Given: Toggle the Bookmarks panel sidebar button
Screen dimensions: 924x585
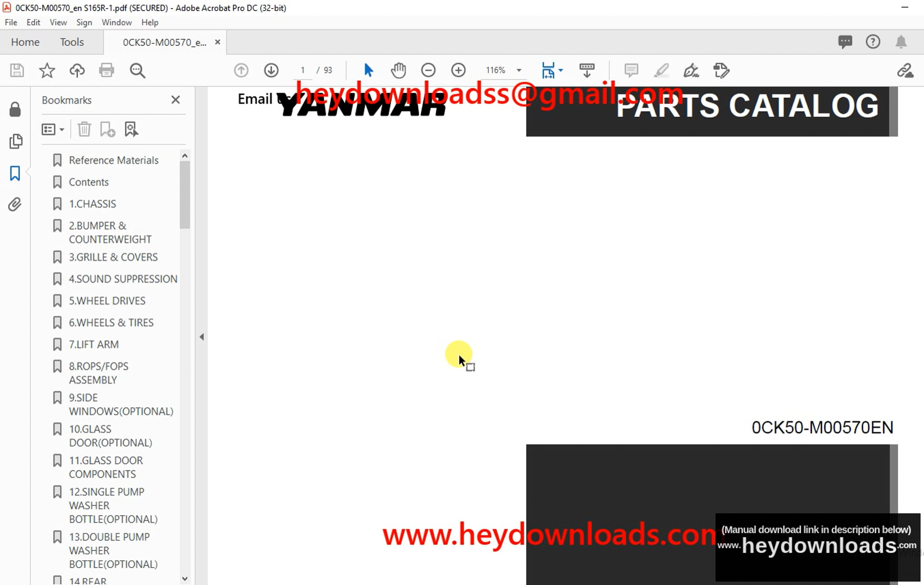Looking at the screenshot, I should [15, 173].
